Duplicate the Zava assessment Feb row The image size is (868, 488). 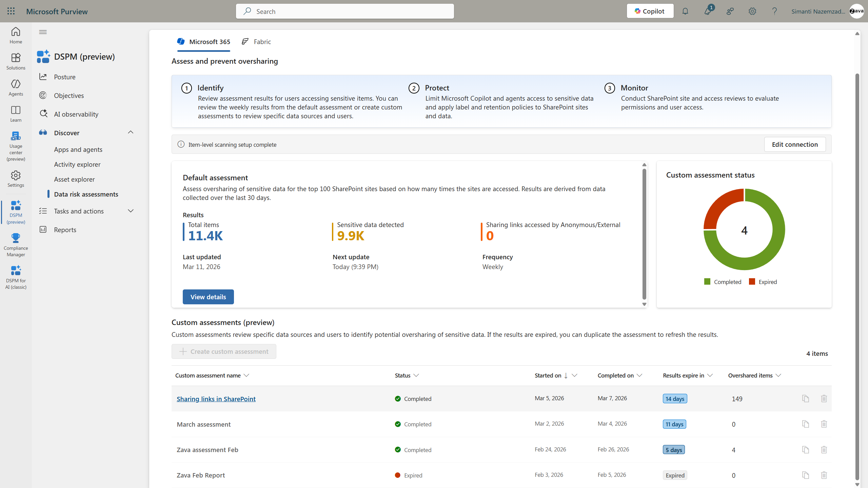point(806,450)
